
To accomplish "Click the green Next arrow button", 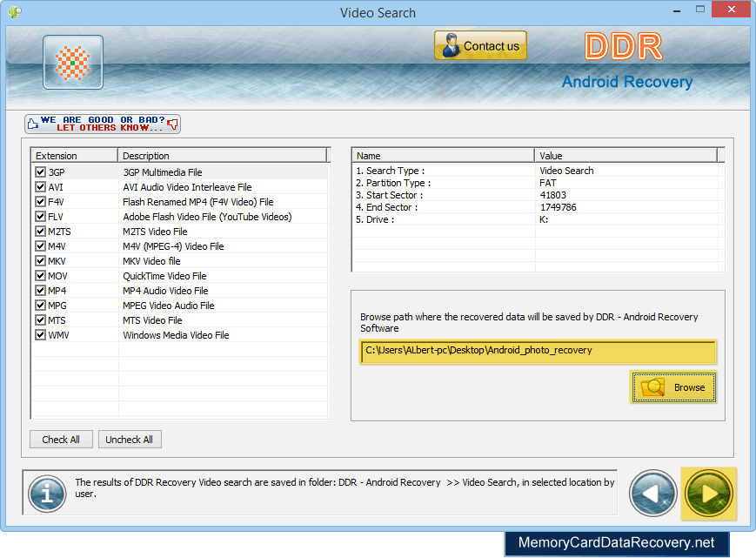I will [x=709, y=494].
